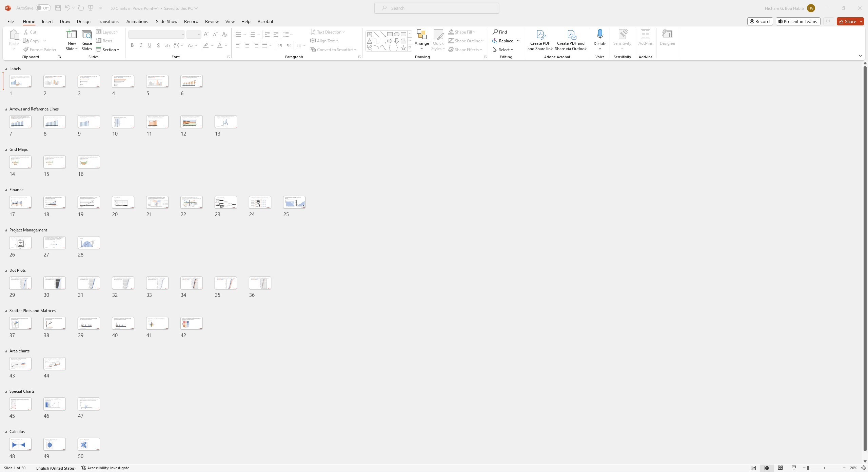Click the Undo arrow in title bar
This screenshot has width=868, height=472.
[x=67, y=8]
